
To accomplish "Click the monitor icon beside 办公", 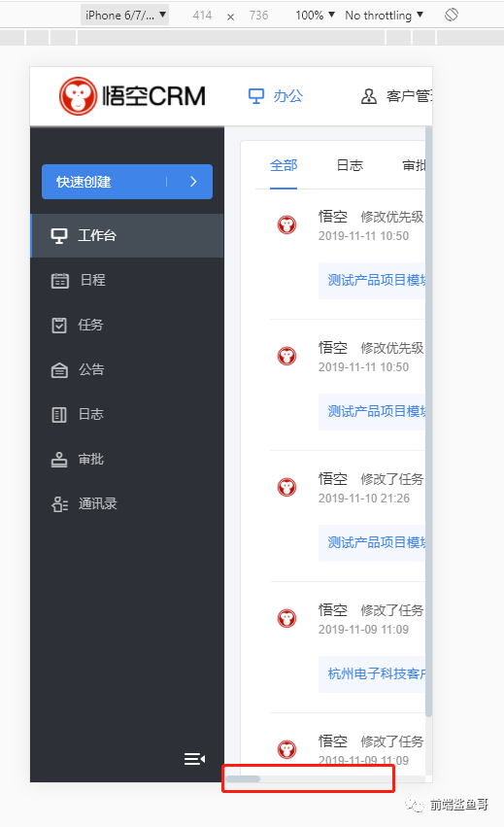I will (x=256, y=96).
